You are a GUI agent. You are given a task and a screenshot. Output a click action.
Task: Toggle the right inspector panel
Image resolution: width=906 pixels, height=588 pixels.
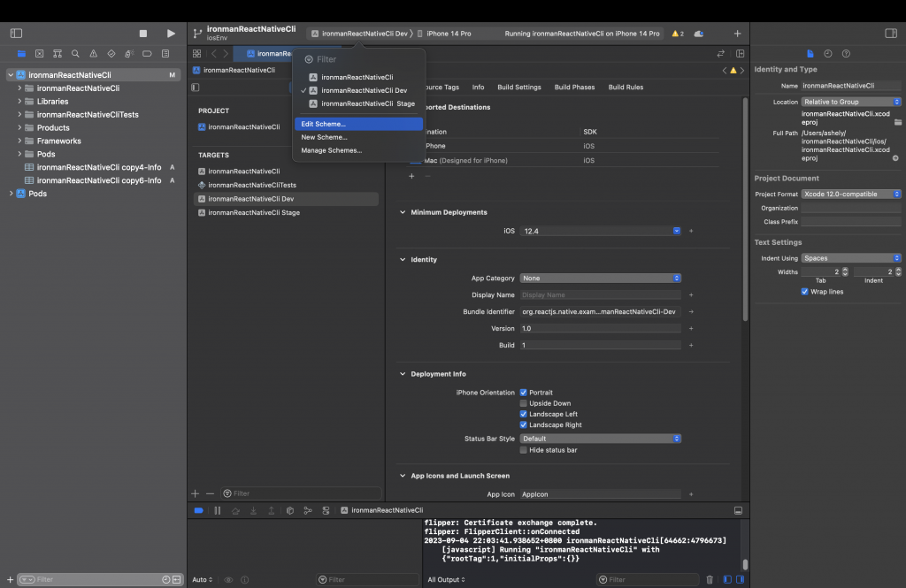click(890, 34)
